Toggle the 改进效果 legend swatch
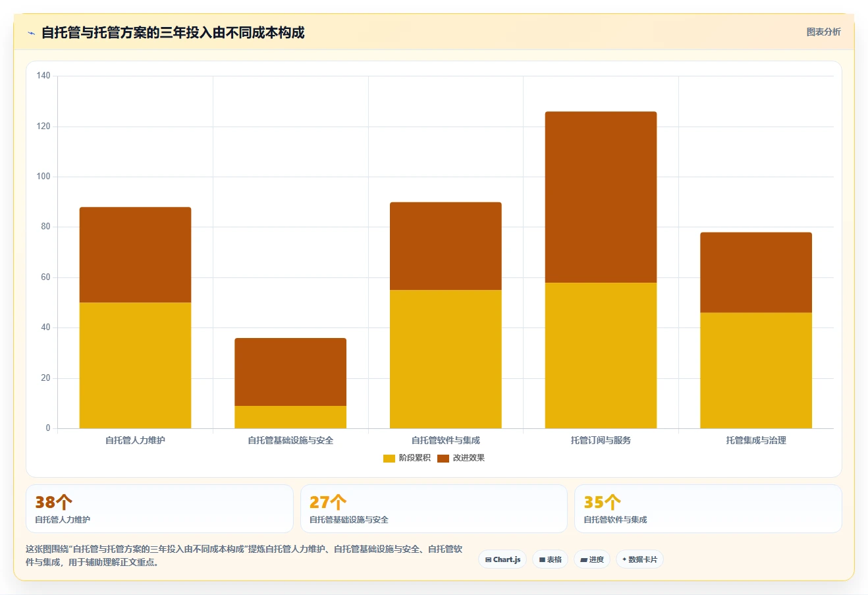The image size is (868, 595). 443,458
